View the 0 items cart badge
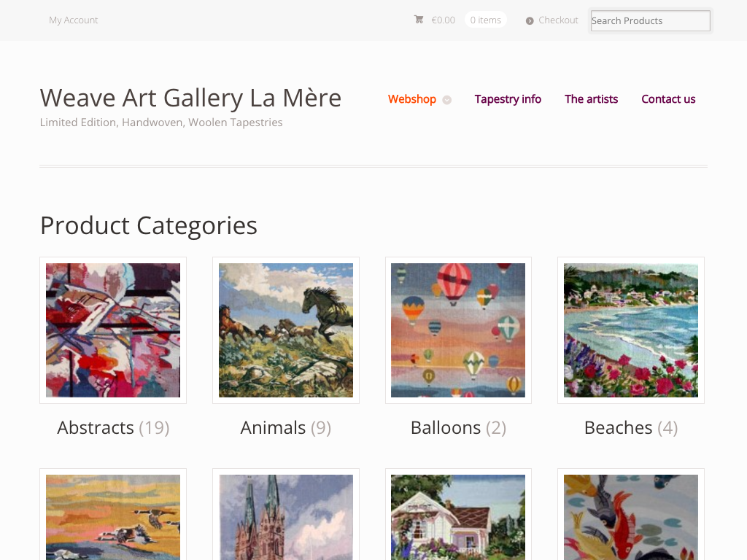This screenshot has width=747, height=560. tap(485, 20)
